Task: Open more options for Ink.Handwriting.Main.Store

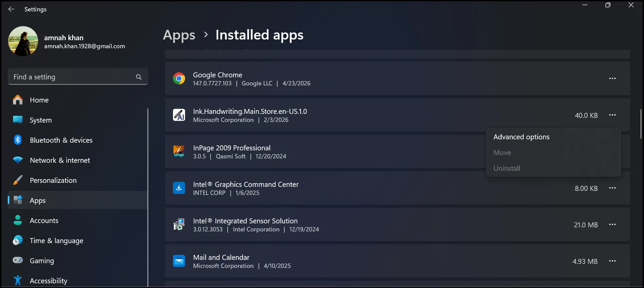Action: [x=612, y=115]
